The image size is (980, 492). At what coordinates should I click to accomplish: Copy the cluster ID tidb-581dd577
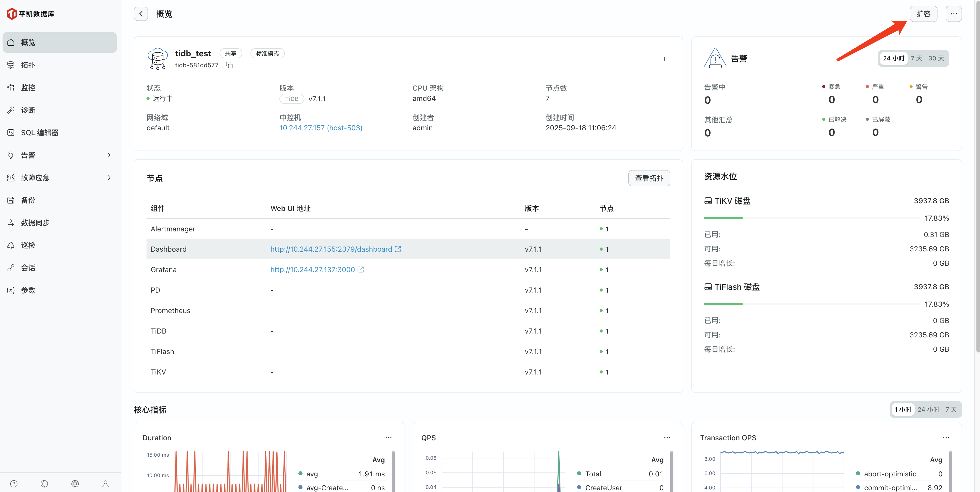pos(229,65)
